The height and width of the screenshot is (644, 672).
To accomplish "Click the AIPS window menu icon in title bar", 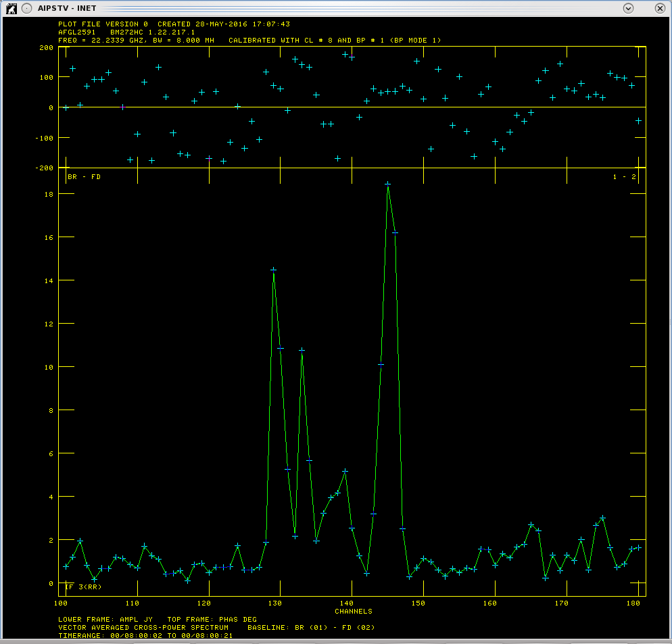I will pos(11,9).
